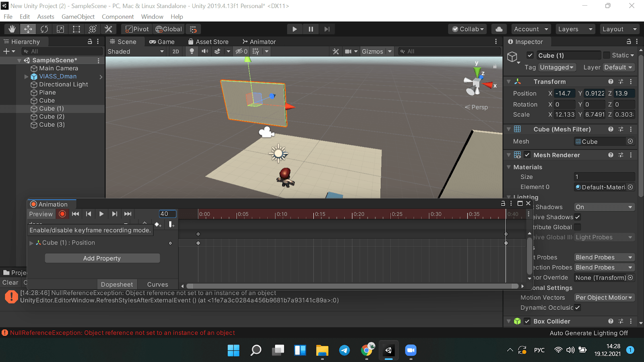Toggle grid snapping icon in toolbar
The image size is (644, 362).
click(193, 29)
